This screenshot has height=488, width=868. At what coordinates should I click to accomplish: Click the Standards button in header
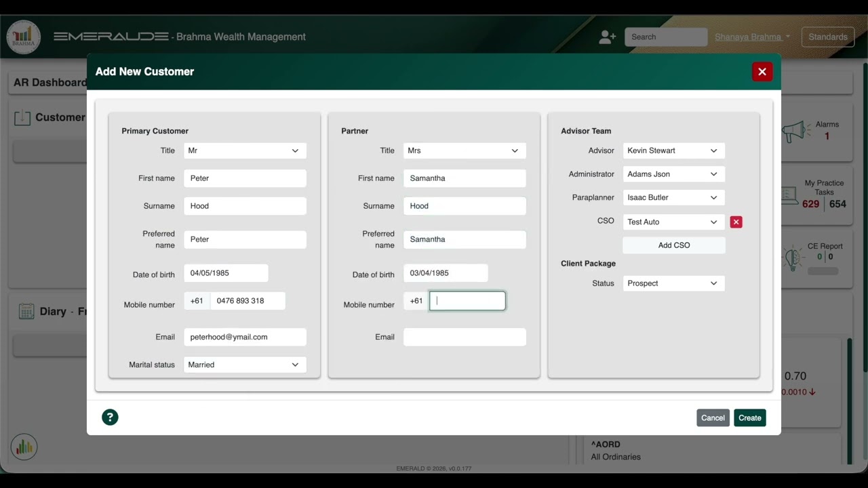pos(828,37)
